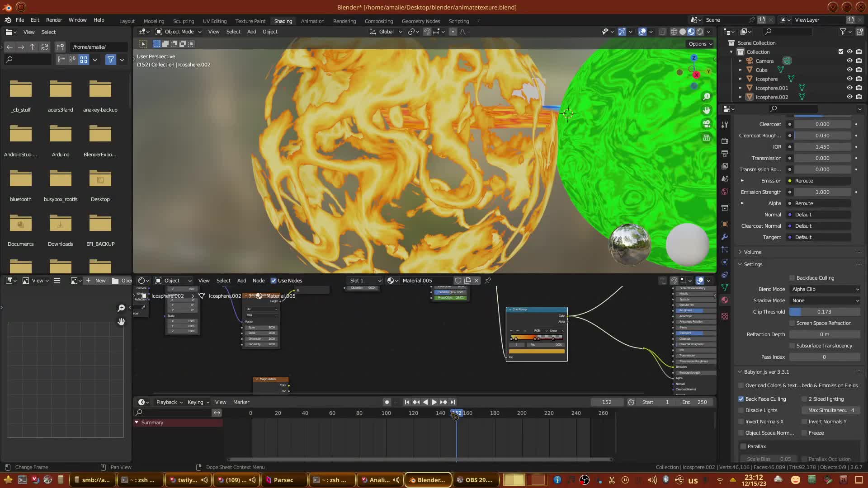Hide the Cube object in the outliner

point(849,70)
